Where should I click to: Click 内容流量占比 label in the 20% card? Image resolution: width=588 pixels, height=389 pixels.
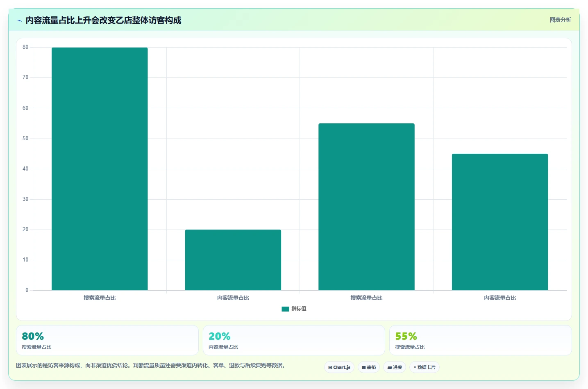coord(223,347)
